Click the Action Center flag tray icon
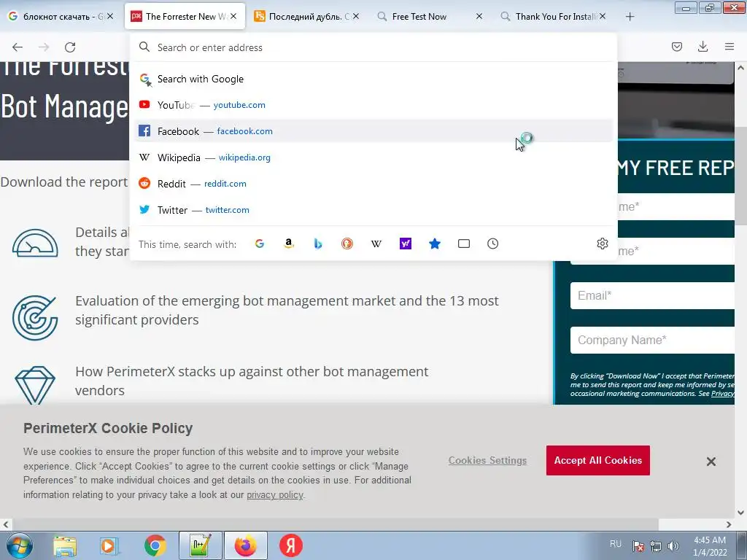The width and height of the screenshot is (747, 560). pyautogui.click(x=638, y=546)
